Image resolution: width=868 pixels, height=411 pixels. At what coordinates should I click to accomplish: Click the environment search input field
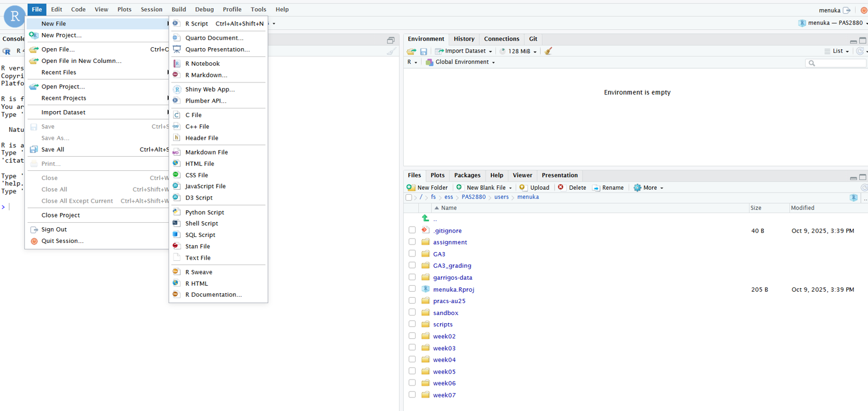pos(839,63)
